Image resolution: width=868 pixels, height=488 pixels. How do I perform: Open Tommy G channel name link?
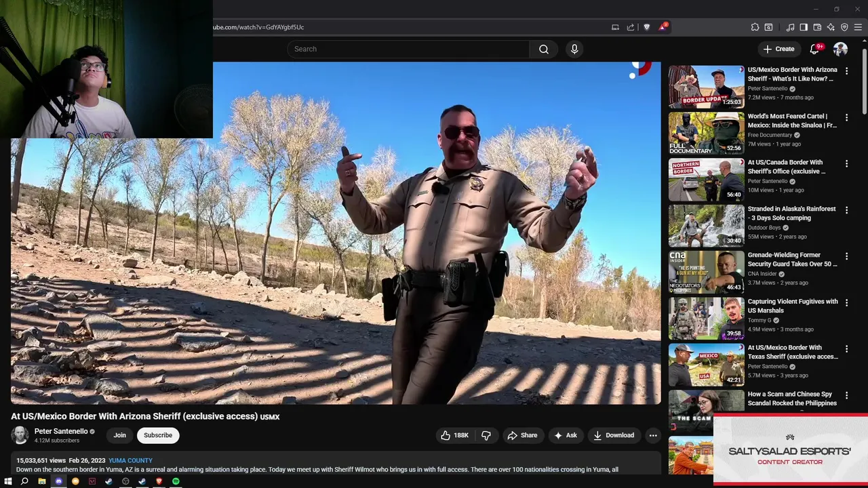[759, 320]
